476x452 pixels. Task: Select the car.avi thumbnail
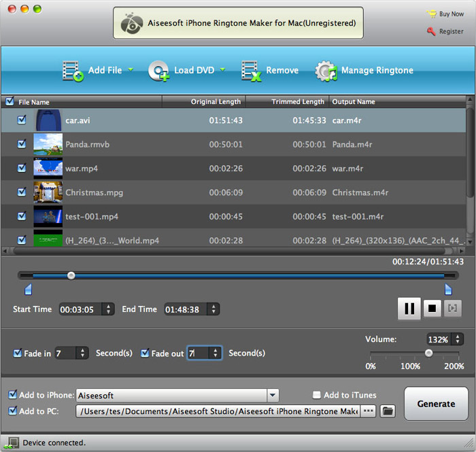(48, 120)
